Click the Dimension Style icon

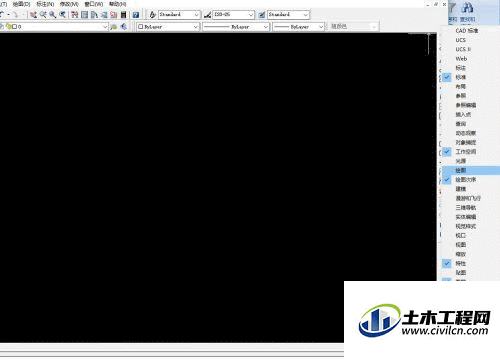click(x=208, y=15)
